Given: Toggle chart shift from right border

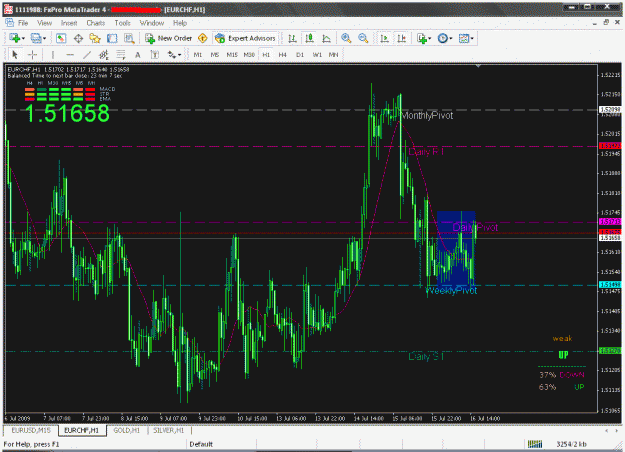Looking at the screenshot, I should pos(401,38).
